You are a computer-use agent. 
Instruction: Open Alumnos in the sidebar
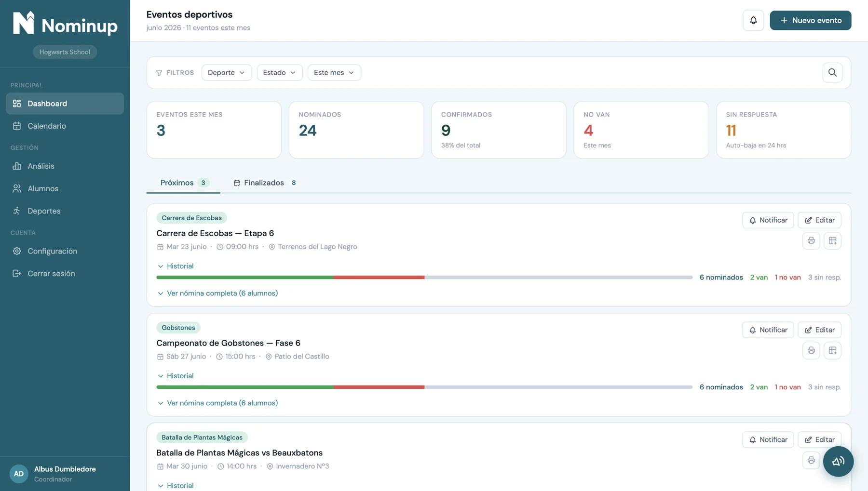tap(65, 189)
